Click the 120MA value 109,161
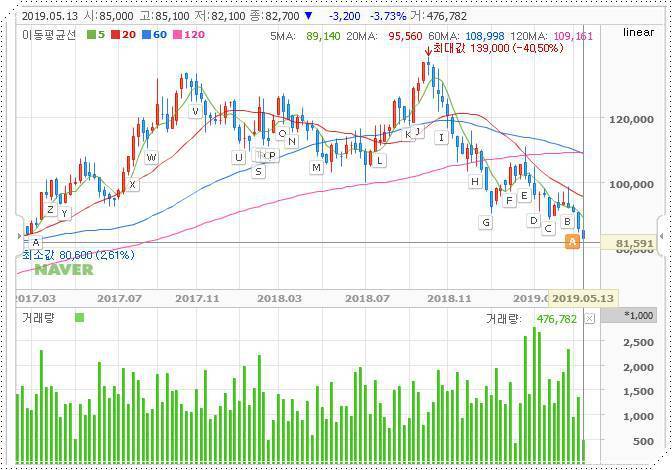The width and height of the screenshot is (672, 470). tap(573, 36)
